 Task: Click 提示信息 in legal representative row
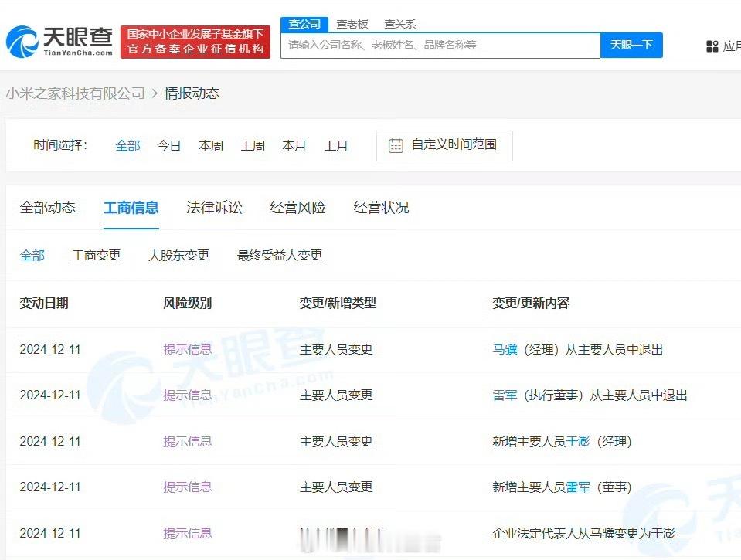tap(188, 534)
